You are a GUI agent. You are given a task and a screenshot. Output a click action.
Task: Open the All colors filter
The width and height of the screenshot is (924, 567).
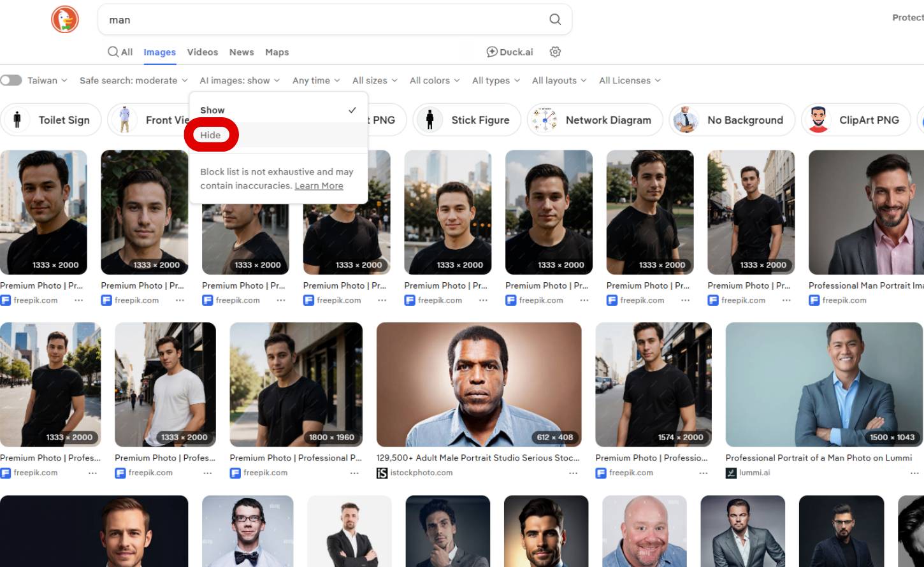(x=435, y=80)
